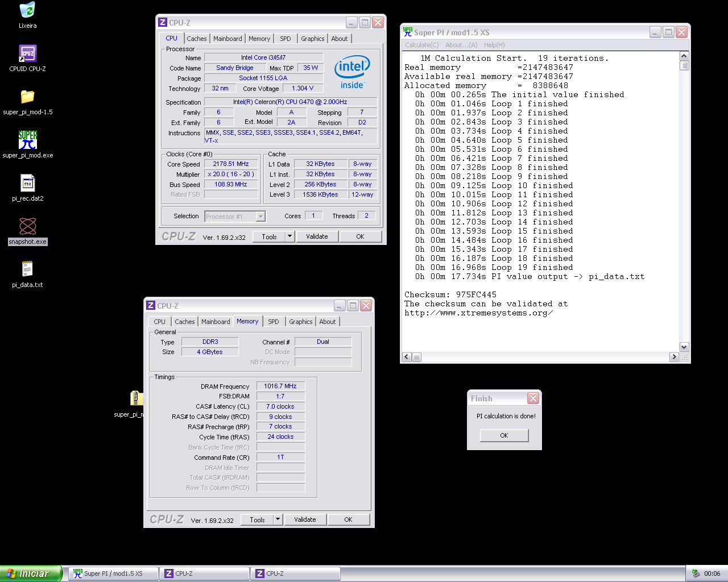Screen dimensions: 728x582
Task: Click the Core Speed value 2178.51 MHz
Action: pyautogui.click(x=231, y=164)
